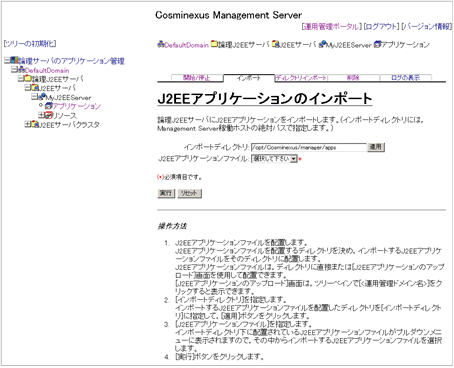This screenshot has height=368, width=454.
Task: Select MyJ2EEServer in the tree
Action: (x=68, y=98)
